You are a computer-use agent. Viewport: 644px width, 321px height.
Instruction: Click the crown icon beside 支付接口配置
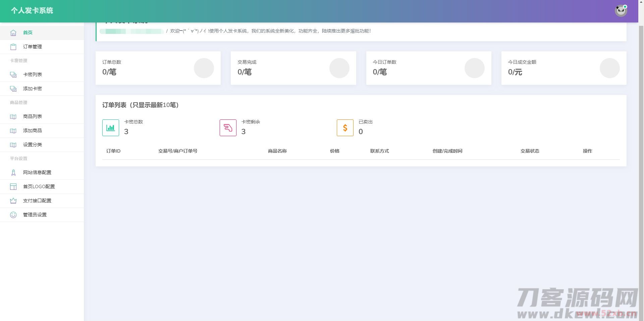[13, 201]
